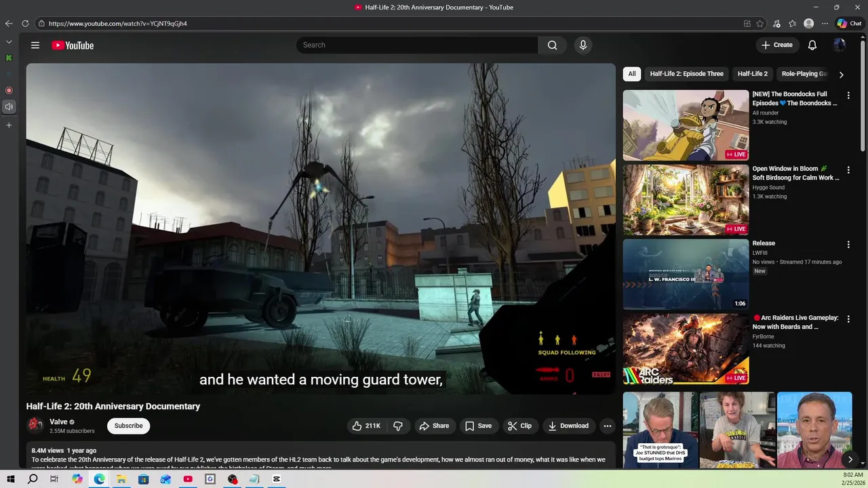
Task: Clip the video
Action: (x=519, y=426)
